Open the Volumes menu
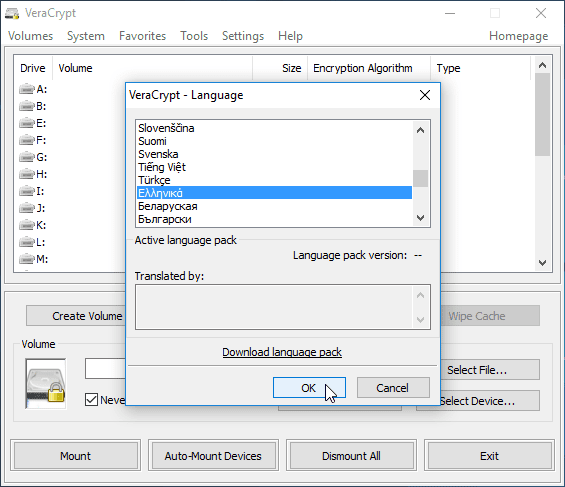Screen dimensions: 565x487 [31, 36]
